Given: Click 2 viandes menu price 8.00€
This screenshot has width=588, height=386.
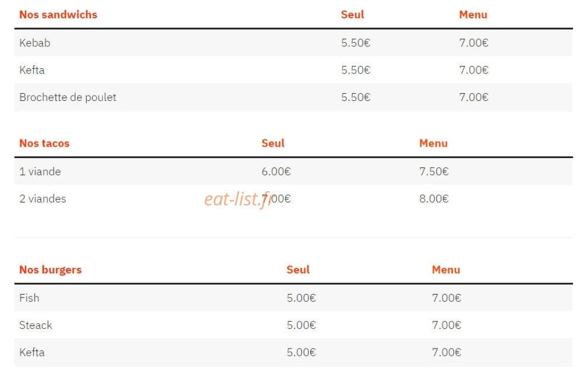Looking at the screenshot, I should pos(434,199).
